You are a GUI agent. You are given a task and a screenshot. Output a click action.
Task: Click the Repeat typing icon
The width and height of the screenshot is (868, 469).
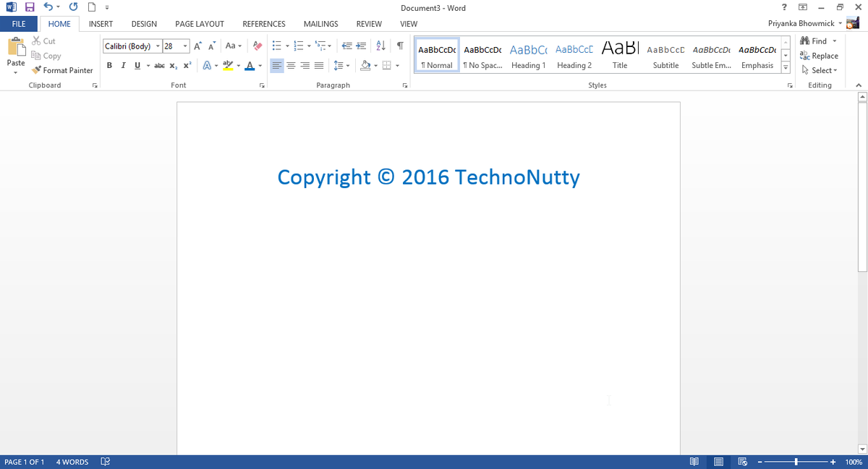pos(73,7)
